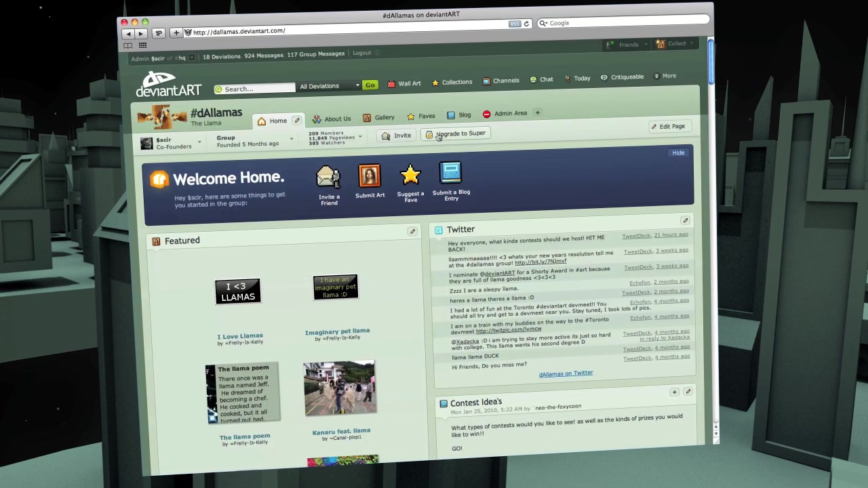
Task: Open the Blog tab
Action: [x=458, y=115]
